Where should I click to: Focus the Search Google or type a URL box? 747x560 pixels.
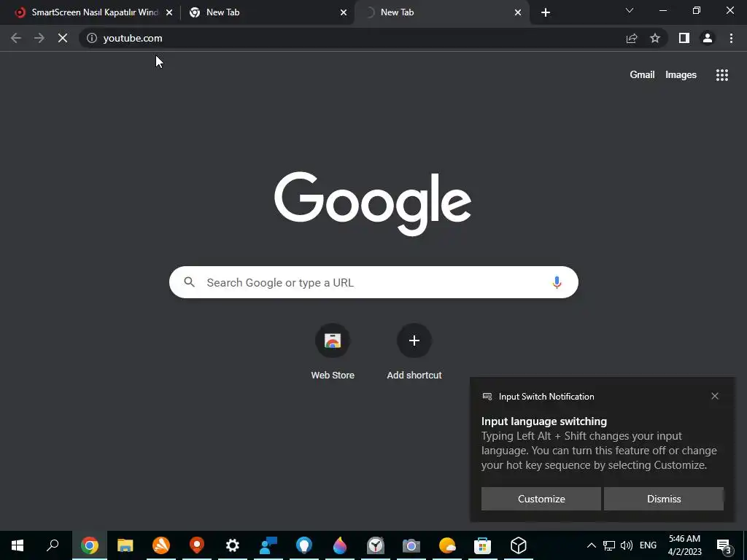pyautogui.click(x=373, y=282)
